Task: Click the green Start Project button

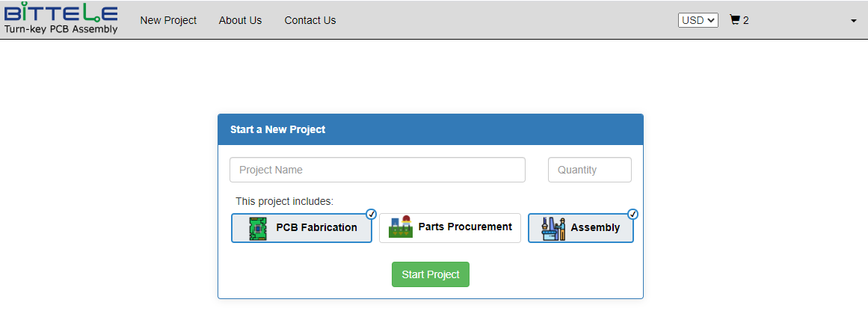Action: click(x=431, y=274)
